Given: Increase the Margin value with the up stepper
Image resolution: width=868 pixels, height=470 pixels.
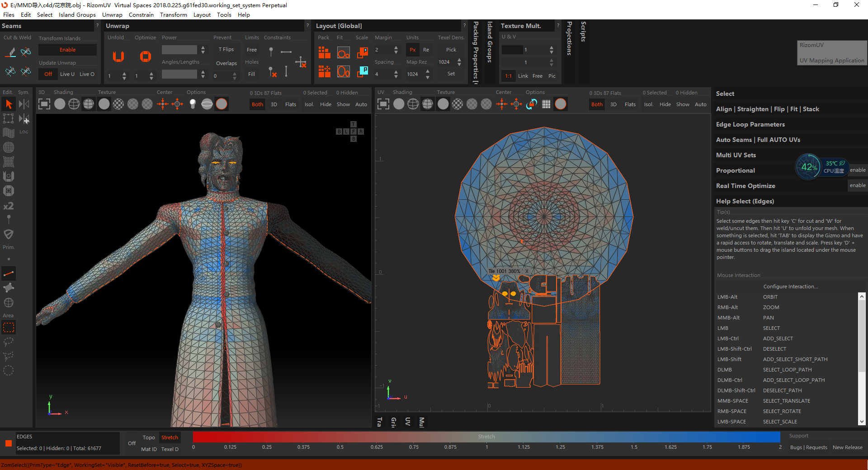Looking at the screenshot, I should pos(396,47).
